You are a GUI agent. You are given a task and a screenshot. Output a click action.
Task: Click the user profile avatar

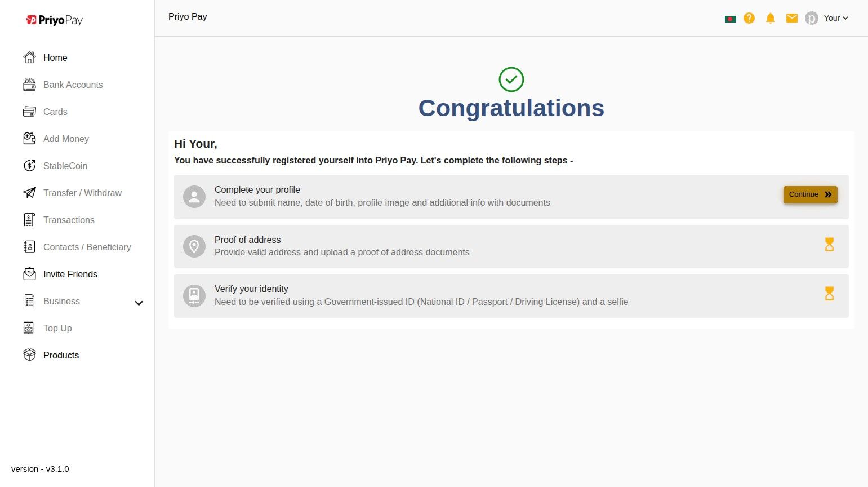[811, 19]
